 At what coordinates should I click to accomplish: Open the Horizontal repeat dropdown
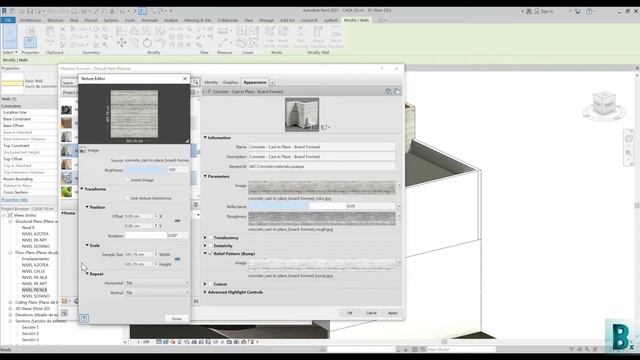(x=157, y=283)
